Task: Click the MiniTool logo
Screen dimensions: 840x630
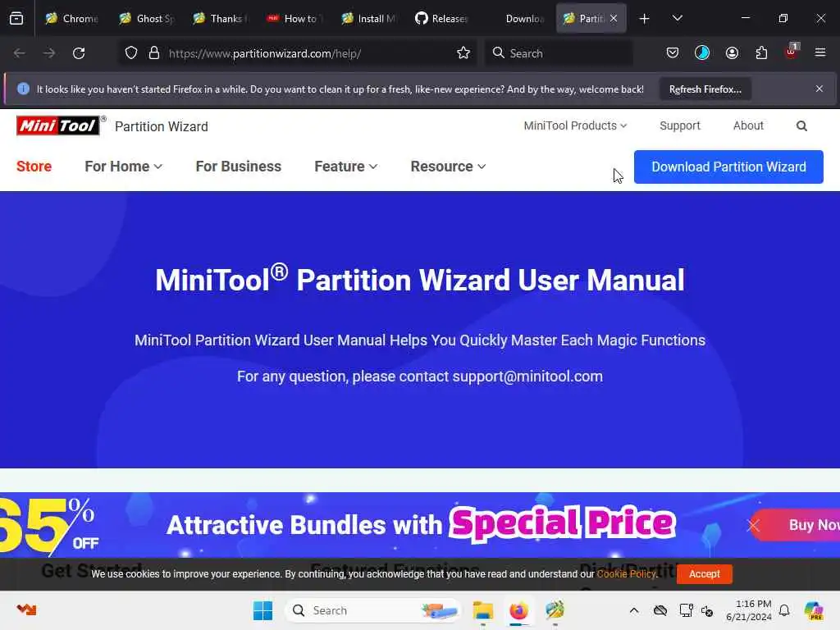Action: (x=58, y=126)
